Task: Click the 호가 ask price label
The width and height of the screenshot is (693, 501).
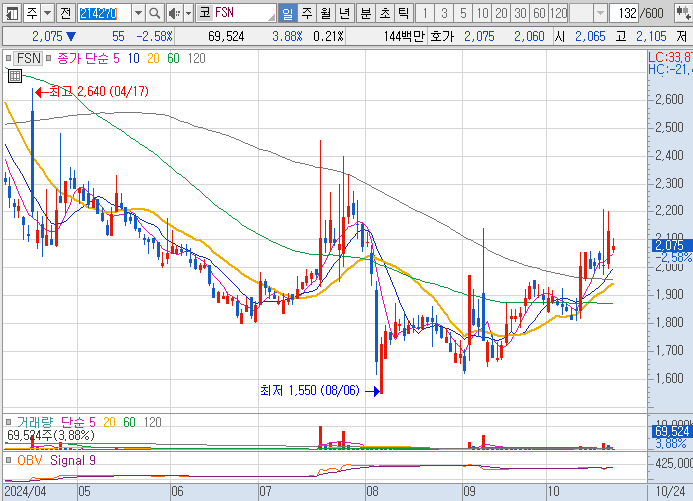Action: tap(442, 36)
